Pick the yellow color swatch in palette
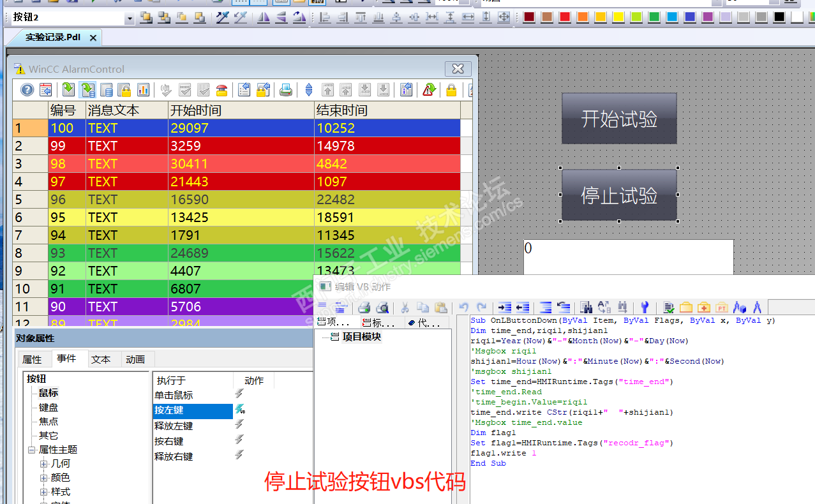The width and height of the screenshot is (815, 504). click(618, 17)
